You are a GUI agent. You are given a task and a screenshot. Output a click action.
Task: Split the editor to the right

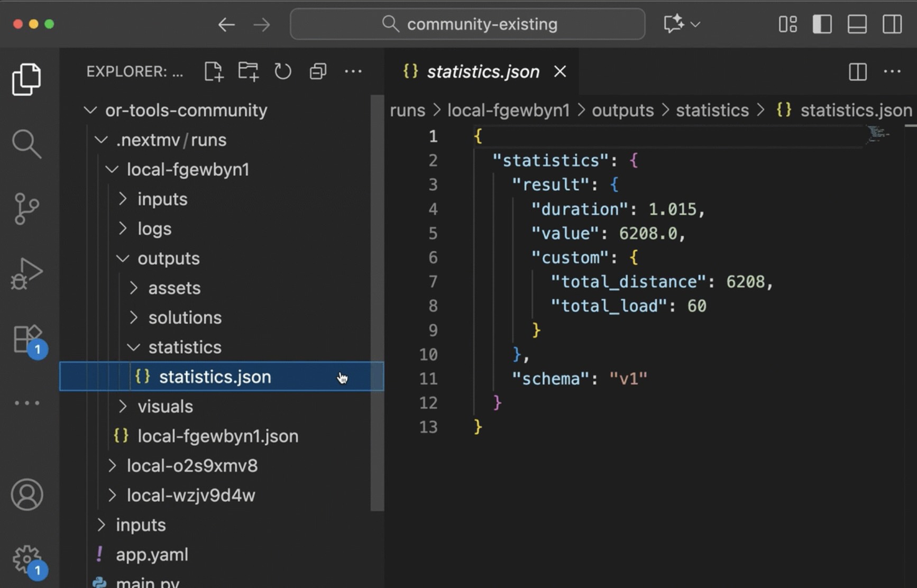pos(858,71)
